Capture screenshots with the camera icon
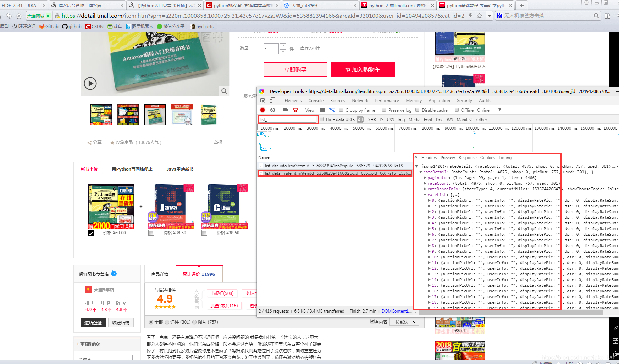The image size is (619, 364). click(x=286, y=110)
